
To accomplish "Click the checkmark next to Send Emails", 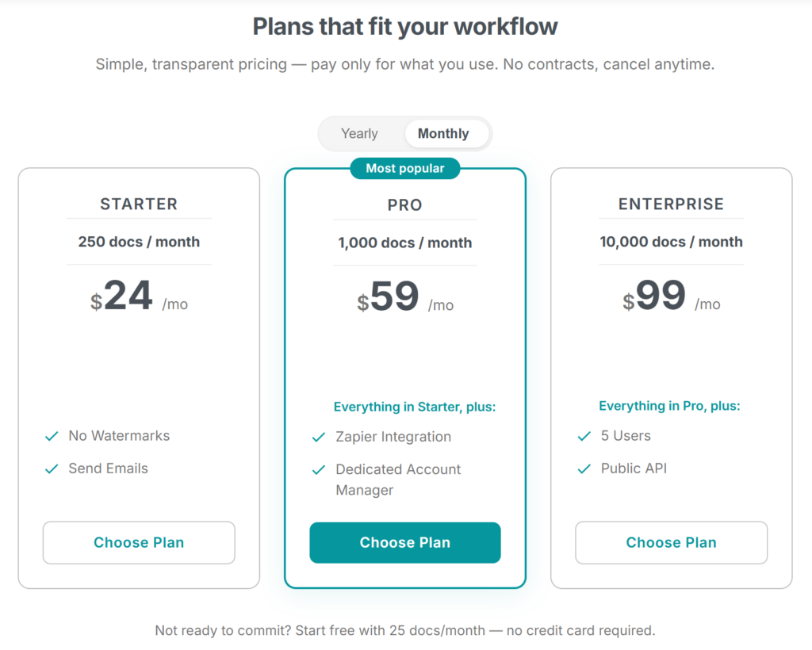I will [x=51, y=468].
